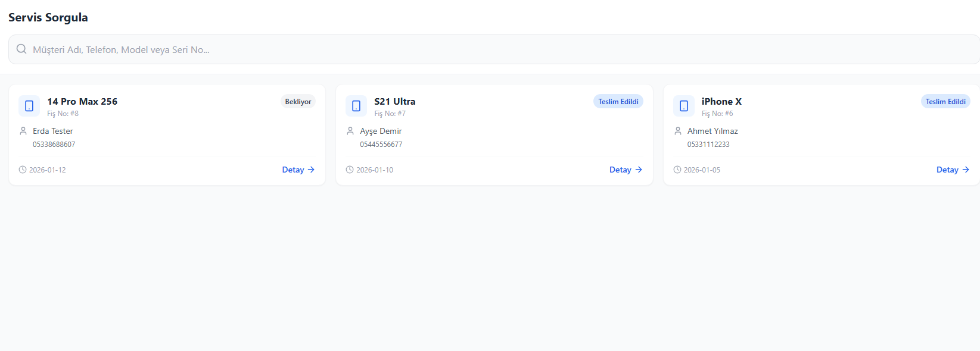Select the 14 Pro Max 256 title
980x351 pixels.
click(82, 101)
